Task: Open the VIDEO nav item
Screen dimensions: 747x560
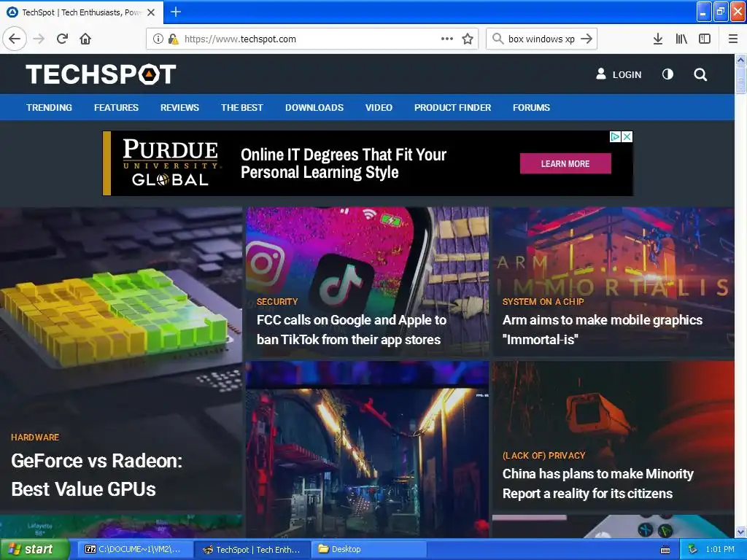Action: coord(379,108)
